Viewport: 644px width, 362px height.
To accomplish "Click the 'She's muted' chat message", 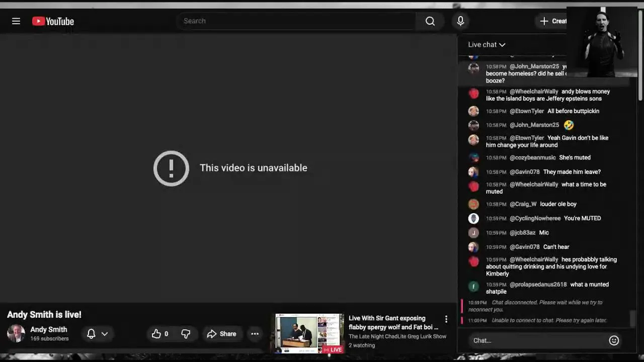I will point(575,158).
